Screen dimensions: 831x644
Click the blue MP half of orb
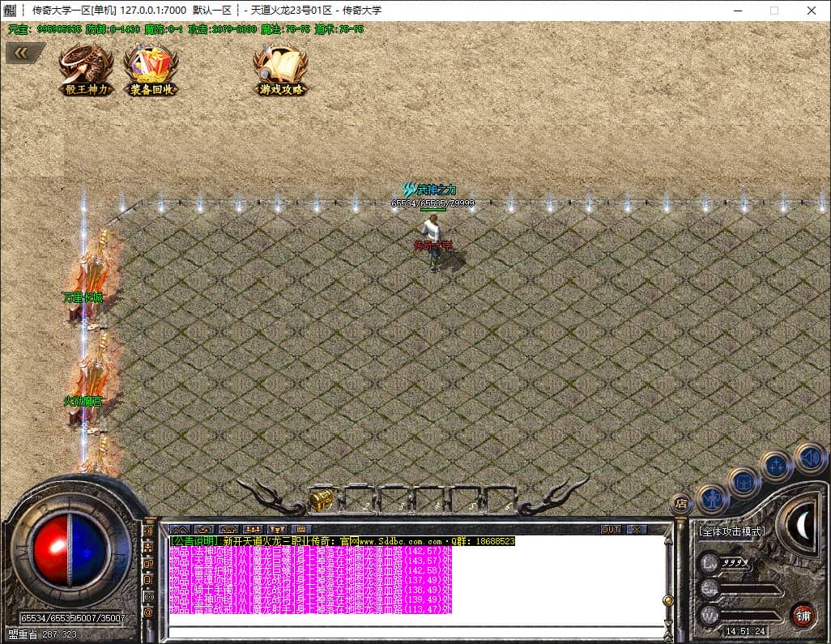click(90, 549)
